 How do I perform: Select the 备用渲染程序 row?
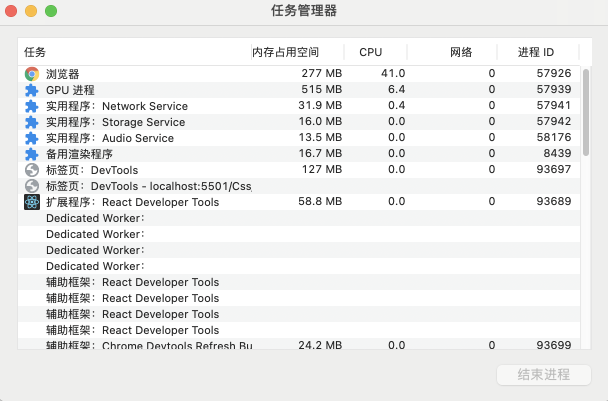click(299, 154)
